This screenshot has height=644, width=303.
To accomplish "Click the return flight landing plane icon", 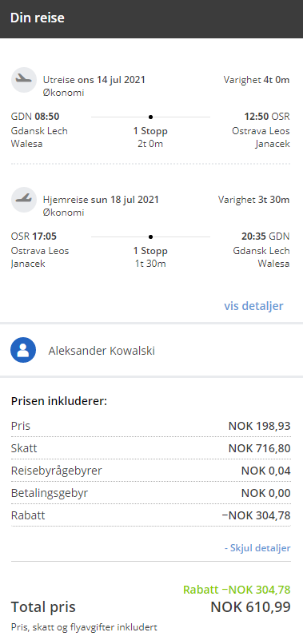I will tap(24, 199).
